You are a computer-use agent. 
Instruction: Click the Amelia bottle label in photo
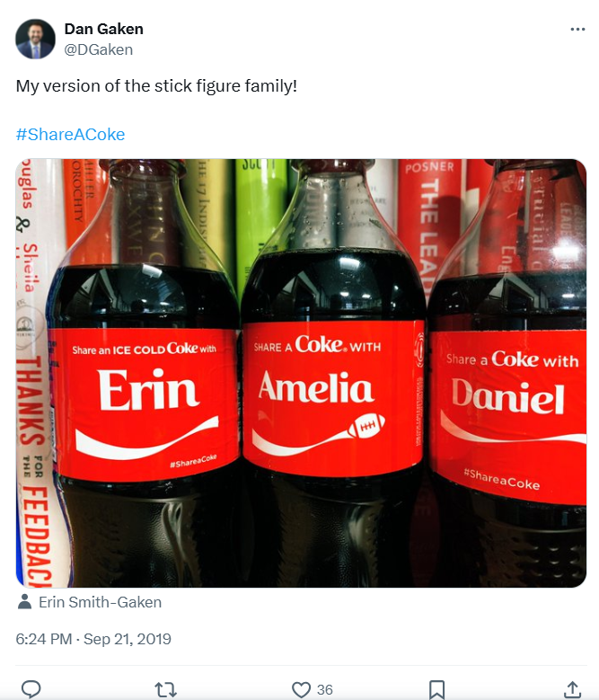[x=333, y=397]
